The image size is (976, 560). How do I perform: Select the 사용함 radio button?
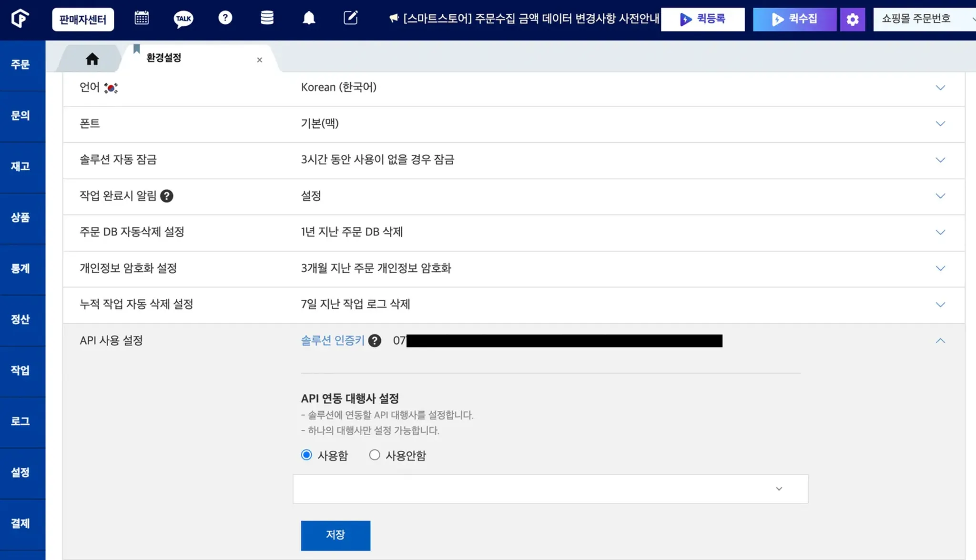coord(306,455)
